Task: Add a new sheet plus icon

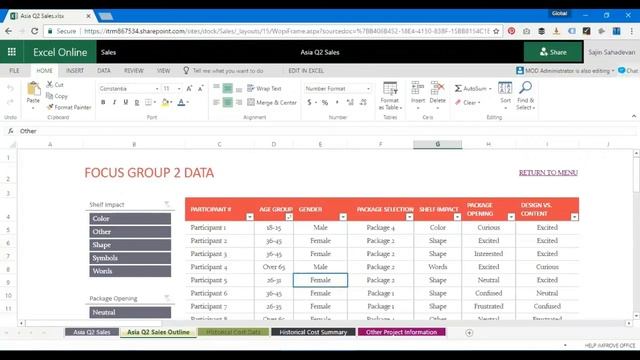Action: click(469, 333)
